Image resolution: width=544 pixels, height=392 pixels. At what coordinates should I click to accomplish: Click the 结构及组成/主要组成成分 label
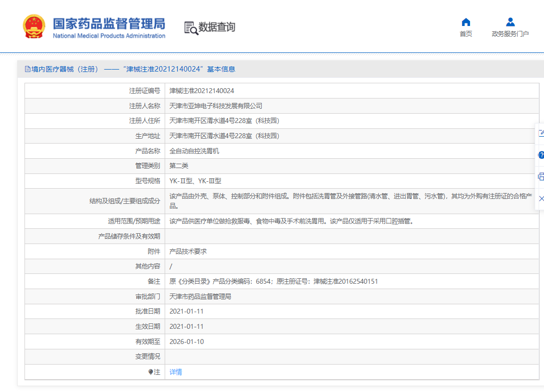[x=125, y=201]
